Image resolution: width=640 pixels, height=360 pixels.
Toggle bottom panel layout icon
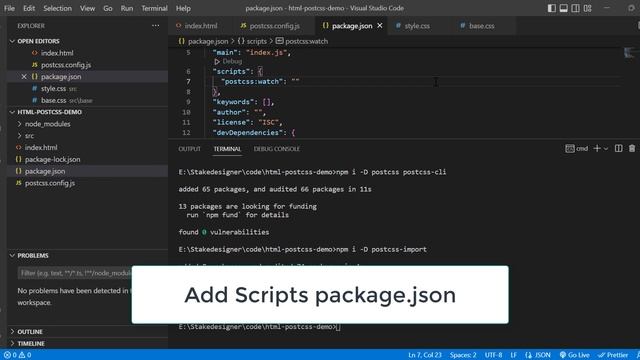pos(563,8)
